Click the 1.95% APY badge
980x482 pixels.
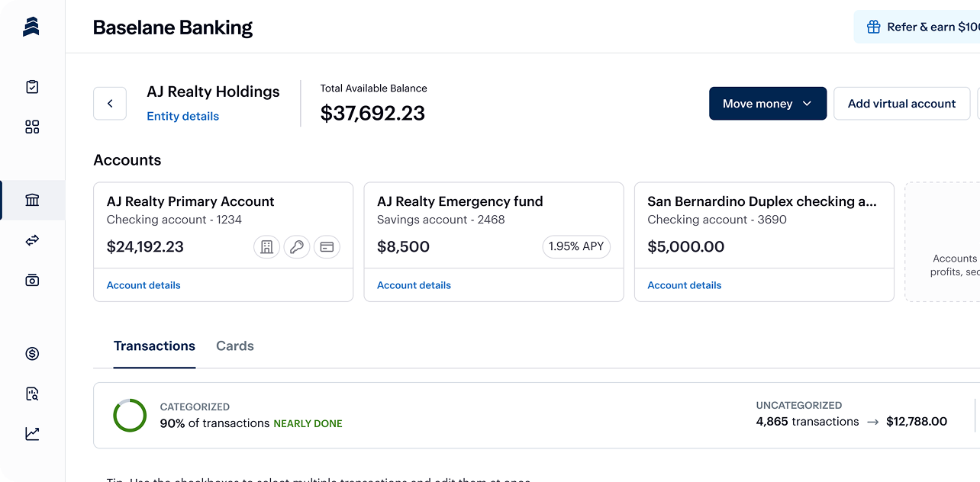576,246
